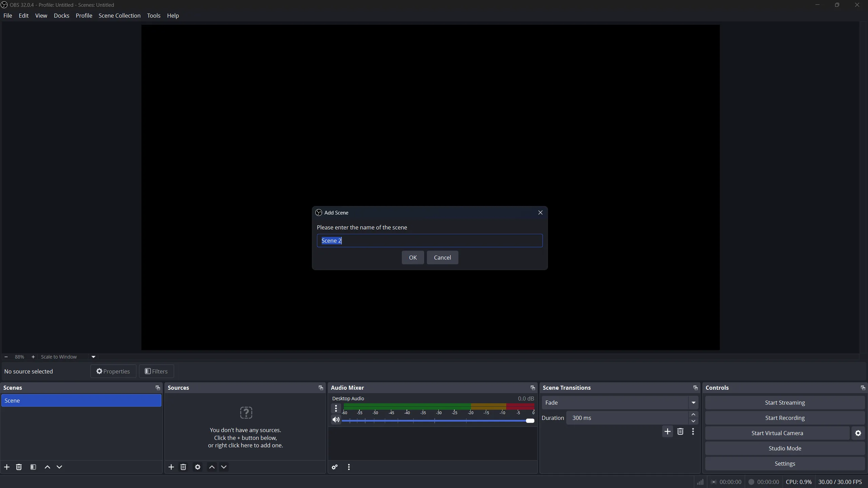Click Start Recording
The height and width of the screenshot is (488, 868).
pyautogui.click(x=785, y=418)
